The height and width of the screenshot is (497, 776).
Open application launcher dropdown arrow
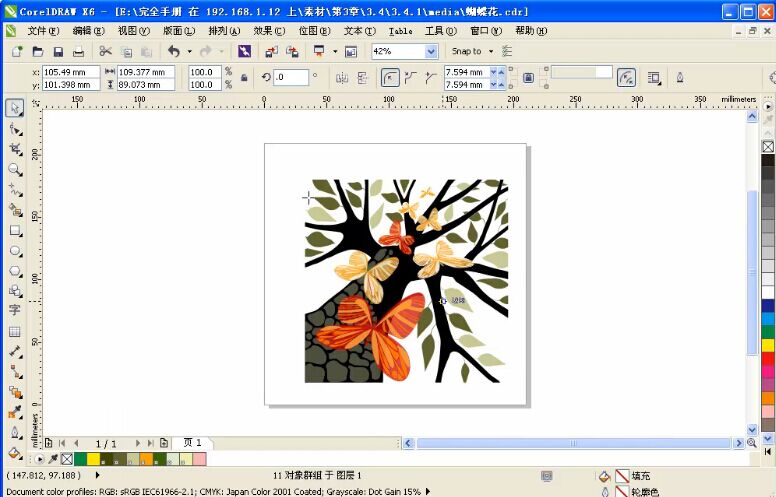pos(335,51)
